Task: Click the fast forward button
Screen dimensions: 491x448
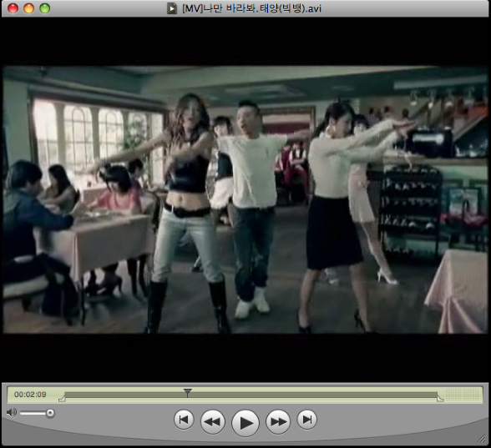Action: click(278, 422)
